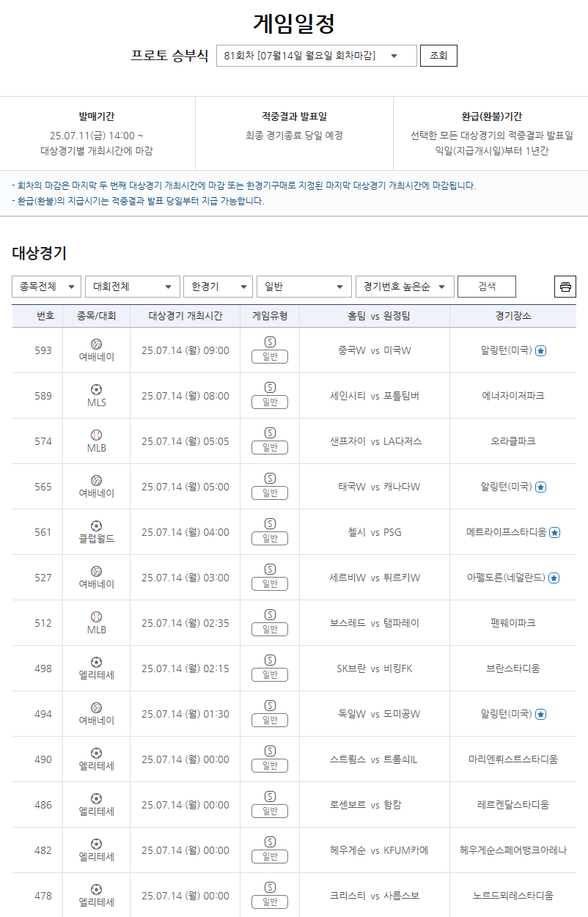
Task: Click the baseball icon for match 574
Action: coord(96,435)
